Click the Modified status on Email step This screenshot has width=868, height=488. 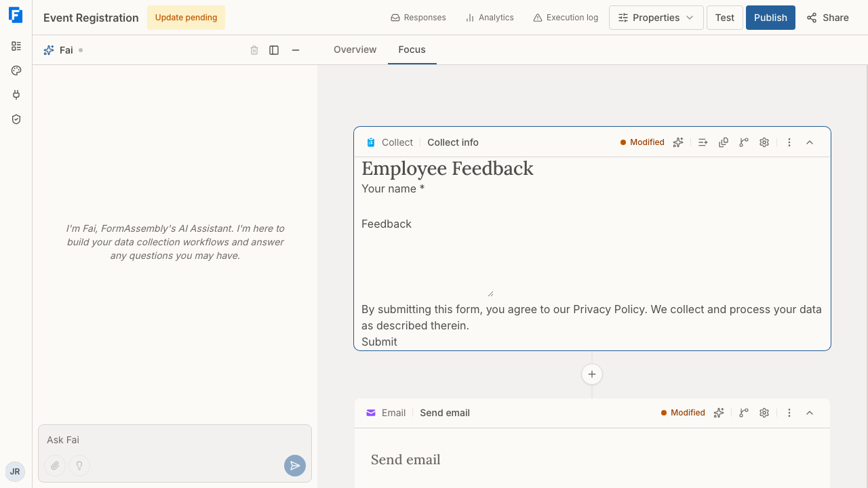click(x=683, y=413)
